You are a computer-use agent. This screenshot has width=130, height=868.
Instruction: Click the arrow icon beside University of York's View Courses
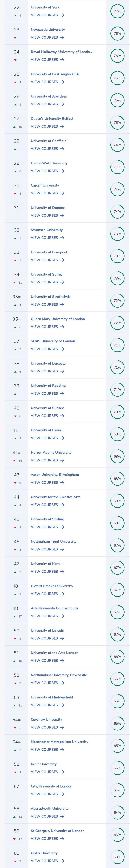click(62, 15)
